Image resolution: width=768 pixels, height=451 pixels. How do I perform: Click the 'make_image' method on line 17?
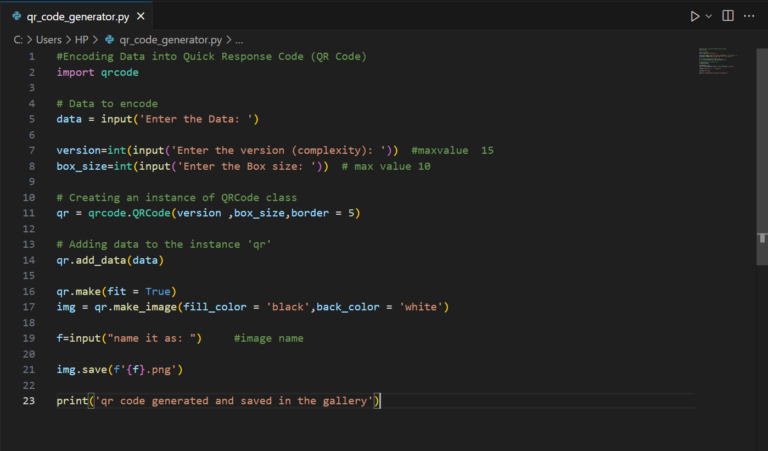(145, 307)
